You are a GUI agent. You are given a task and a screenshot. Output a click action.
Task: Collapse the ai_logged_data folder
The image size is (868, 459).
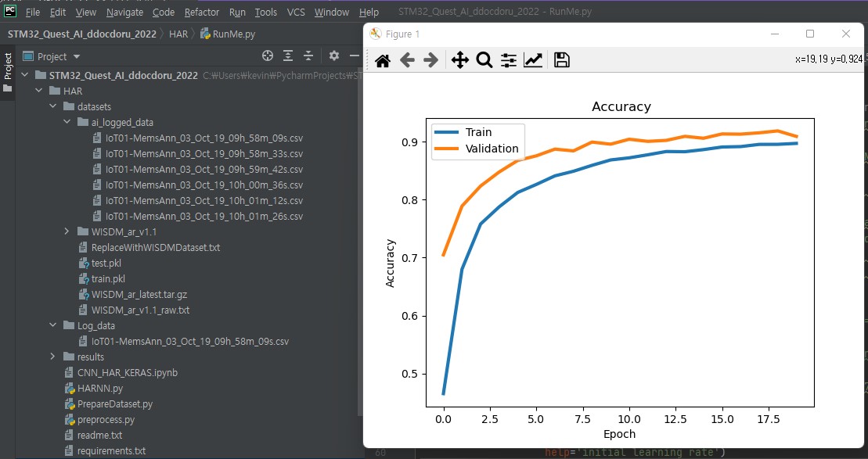(67, 122)
